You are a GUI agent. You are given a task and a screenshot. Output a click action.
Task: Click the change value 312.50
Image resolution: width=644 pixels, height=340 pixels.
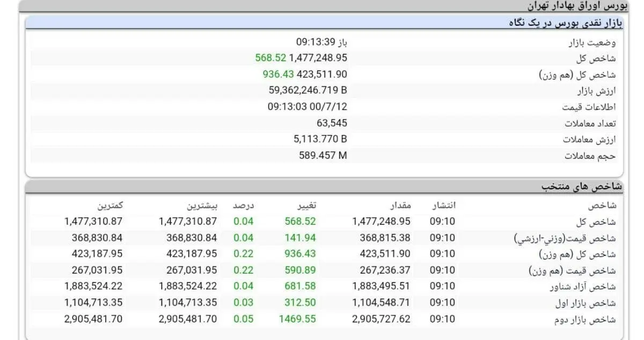pos(300,302)
